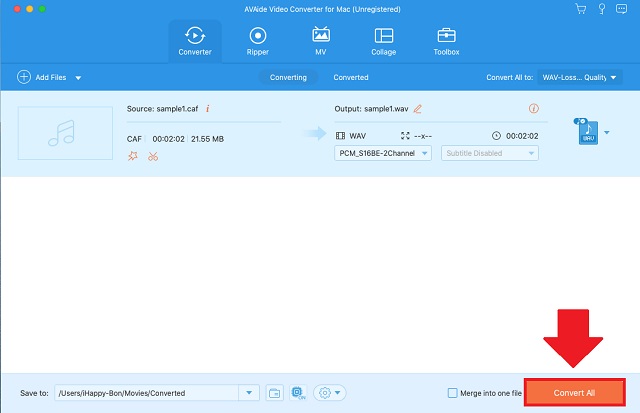
Task: Open the cut scissors tool
Action: point(153,156)
